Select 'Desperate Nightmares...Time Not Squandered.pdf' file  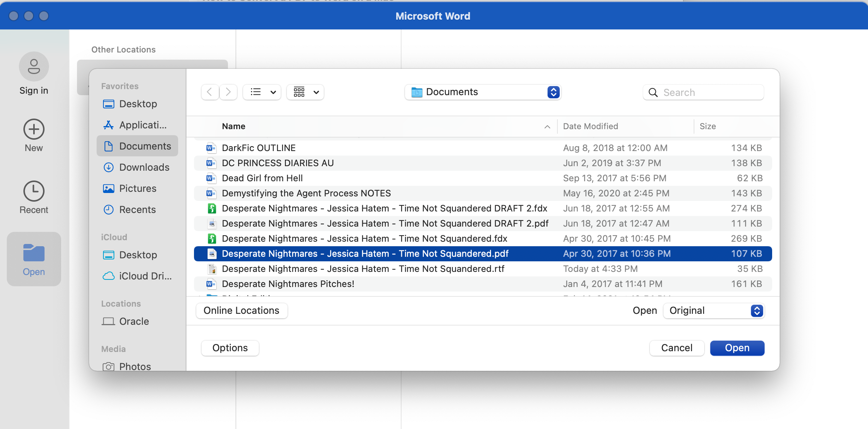(365, 253)
